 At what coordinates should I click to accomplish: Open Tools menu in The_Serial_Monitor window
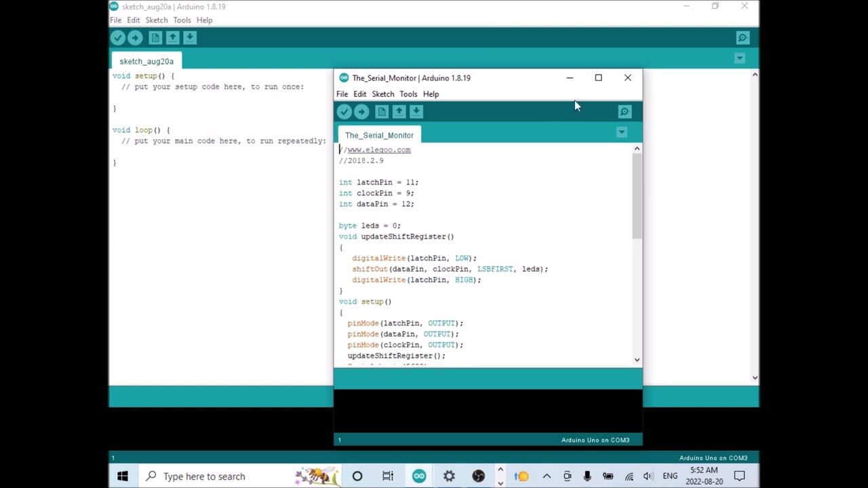click(408, 94)
